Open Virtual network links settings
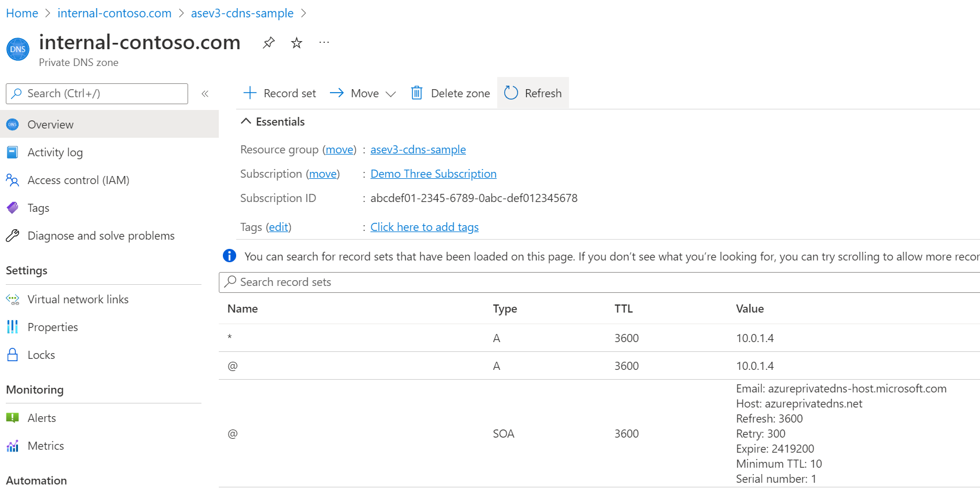Viewport: 980px width, 492px height. tap(78, 299)
